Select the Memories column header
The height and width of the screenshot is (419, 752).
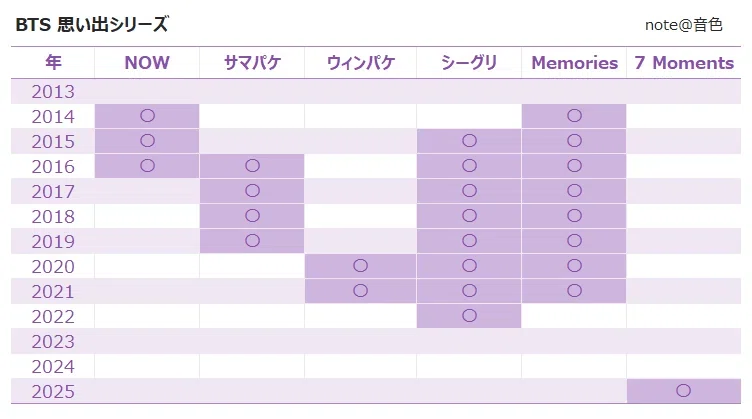575,63
